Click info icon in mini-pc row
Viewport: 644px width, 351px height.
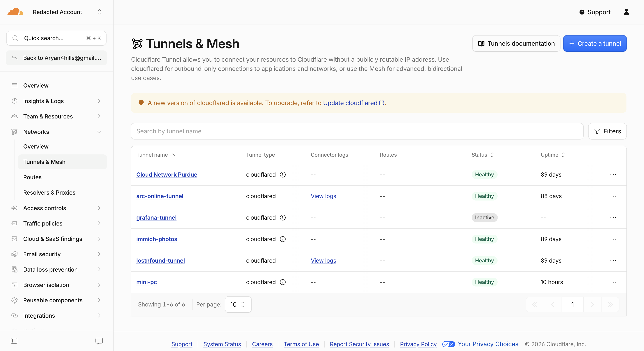pos(283,282)
